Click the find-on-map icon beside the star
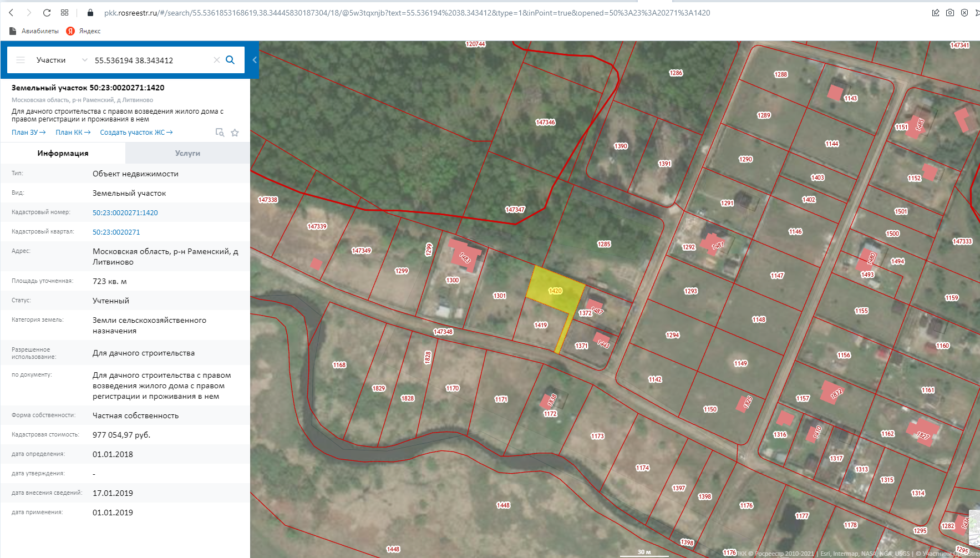The image size is (980, 558). click(x=220, y=133)
